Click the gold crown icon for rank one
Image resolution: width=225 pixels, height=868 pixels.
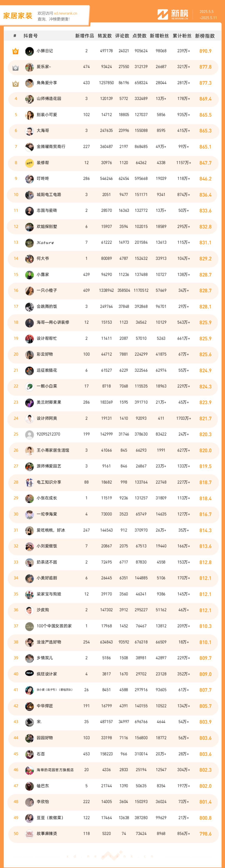(15, 51)
